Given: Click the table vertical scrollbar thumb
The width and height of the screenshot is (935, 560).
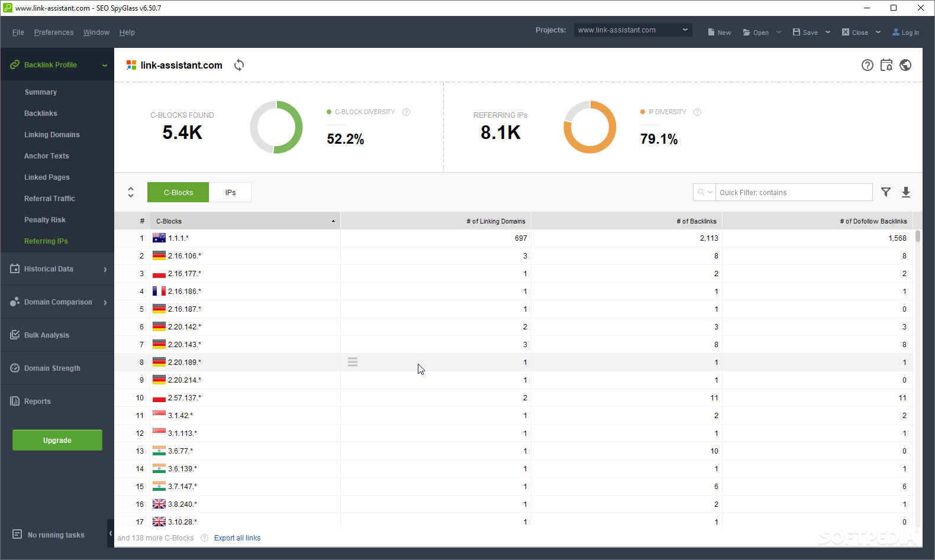Looking at the screenshot, I should pyautogui.click(x=918, y=237).
